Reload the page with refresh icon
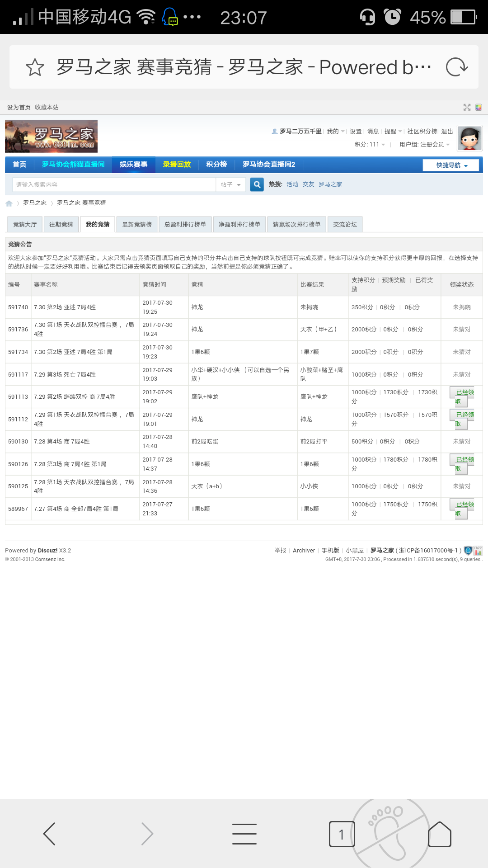Image resolution: width=488 pixels, height=868 pixels. [456, 67]
